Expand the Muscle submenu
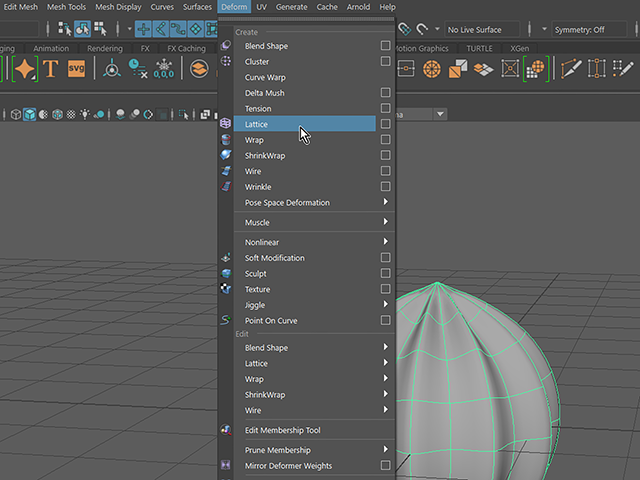Viewport: 640px width, 480px height. tap(314, 222)
